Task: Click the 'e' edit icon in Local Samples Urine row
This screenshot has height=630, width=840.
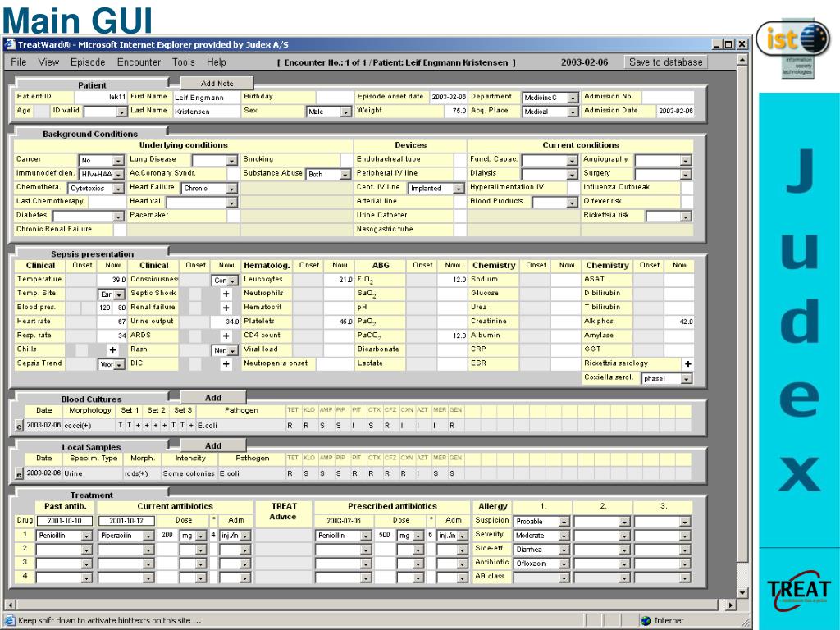Action: [x=20, y=474]
